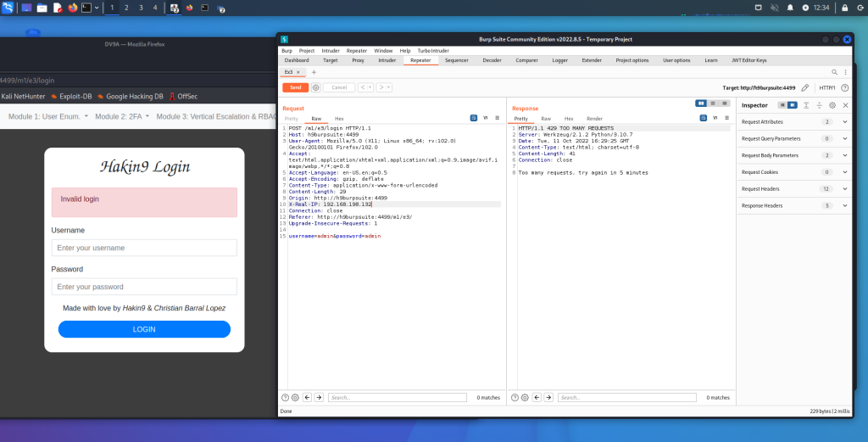Focus Username field in Firefox login
Viewport: 868px width, 442px height.
[144, 248]
